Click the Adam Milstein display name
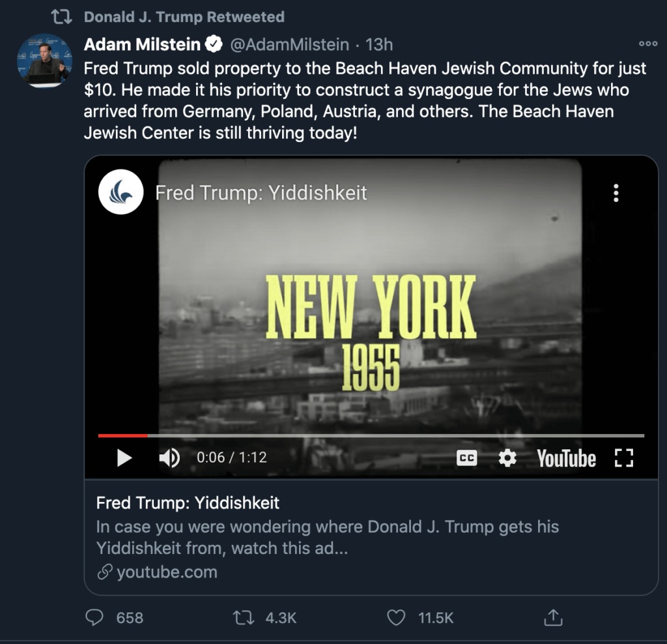The width and height of the screenshot is (667, 644). point(142,44)
